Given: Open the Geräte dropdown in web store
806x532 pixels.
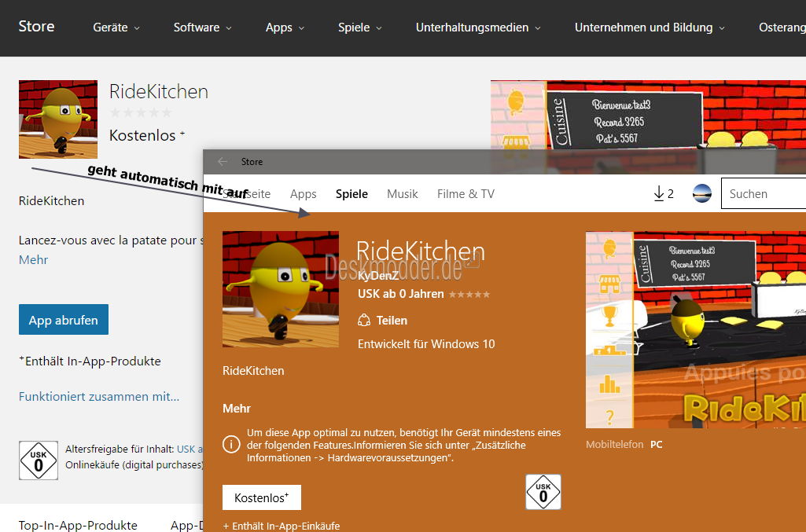Looking at the screenshot, I should (x=116, y=28).
